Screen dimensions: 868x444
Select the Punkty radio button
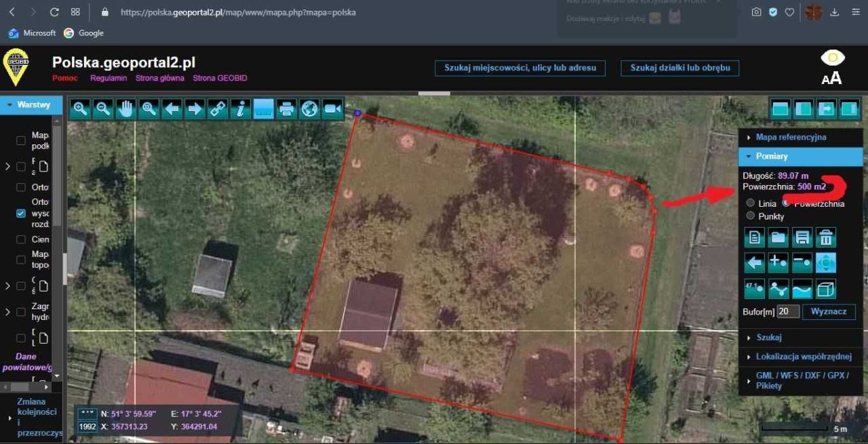750,216
